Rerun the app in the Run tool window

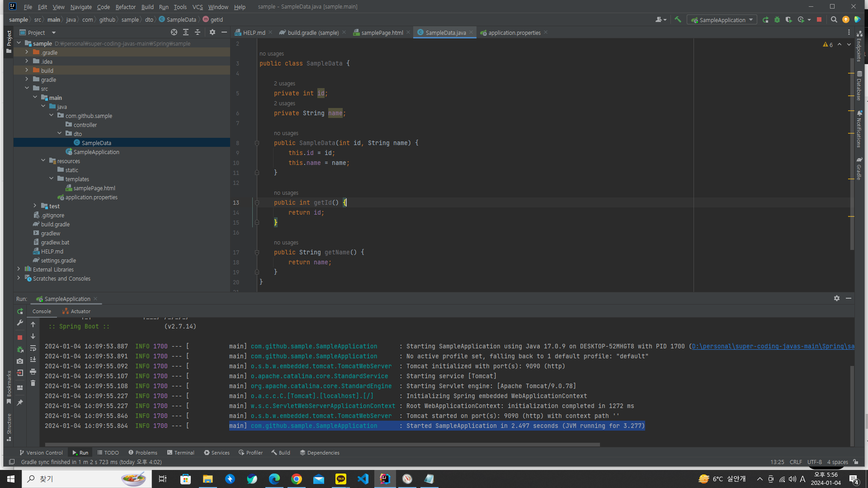[x=20, y=311]
